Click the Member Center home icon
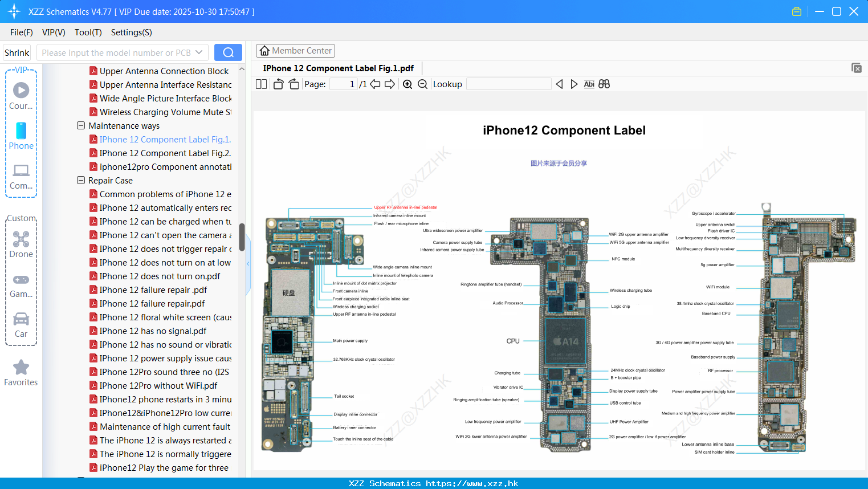Screen dimensions: 868x489 click(x=264, y=51)
